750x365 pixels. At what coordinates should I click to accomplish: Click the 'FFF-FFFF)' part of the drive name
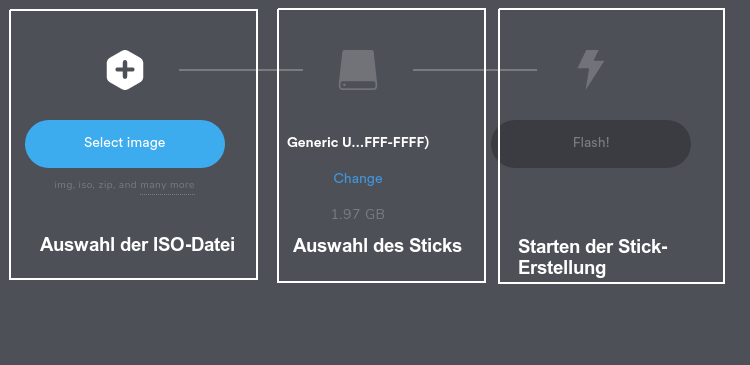point(397,143)
